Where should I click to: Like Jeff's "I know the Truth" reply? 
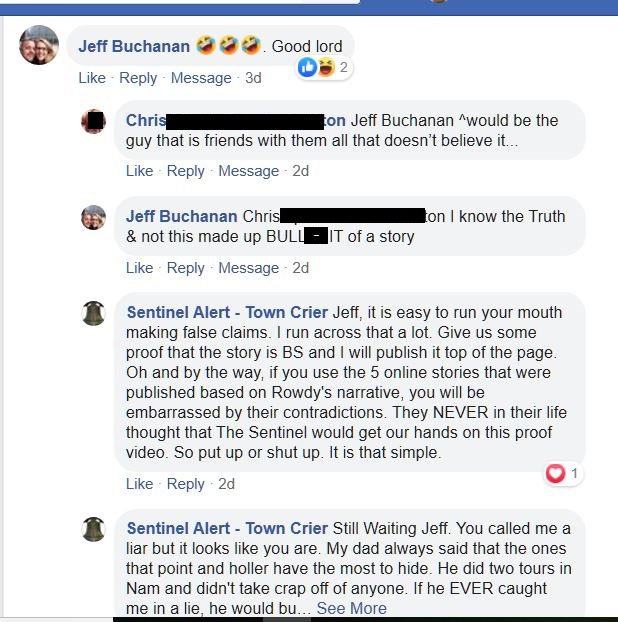139,267
